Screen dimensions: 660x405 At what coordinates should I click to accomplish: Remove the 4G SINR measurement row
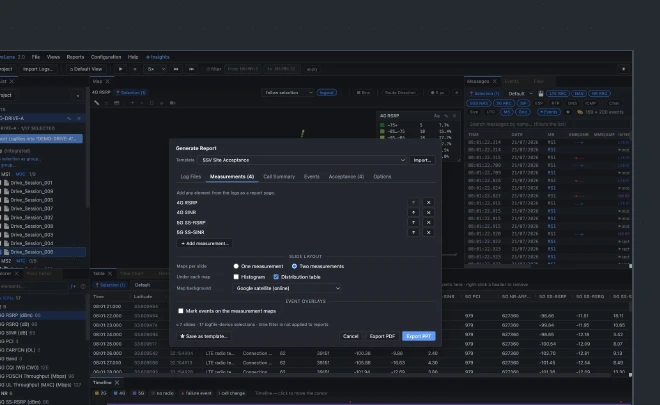click(428, 213)
